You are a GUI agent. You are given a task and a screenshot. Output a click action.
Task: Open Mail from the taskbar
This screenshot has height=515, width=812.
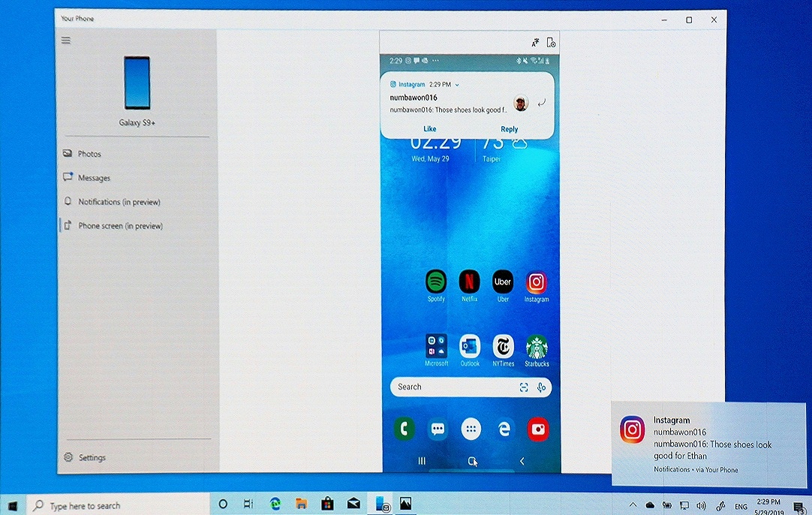click(353, 504)
